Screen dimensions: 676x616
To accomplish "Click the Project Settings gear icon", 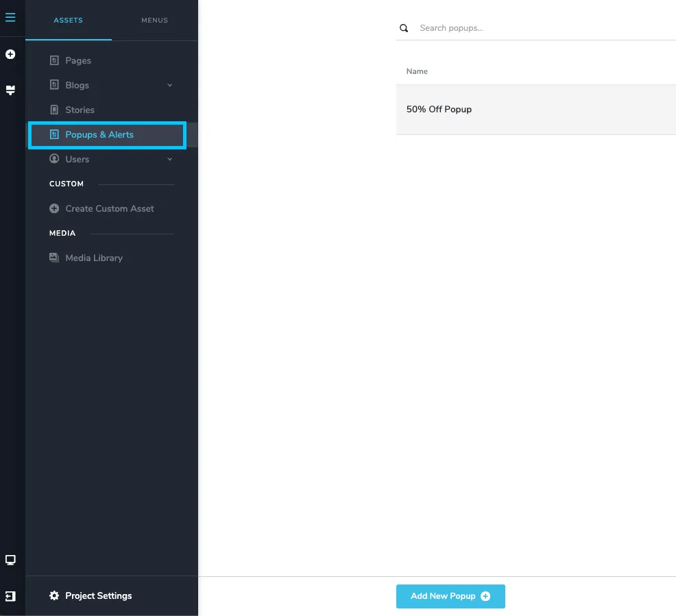I will click(54, 595).
